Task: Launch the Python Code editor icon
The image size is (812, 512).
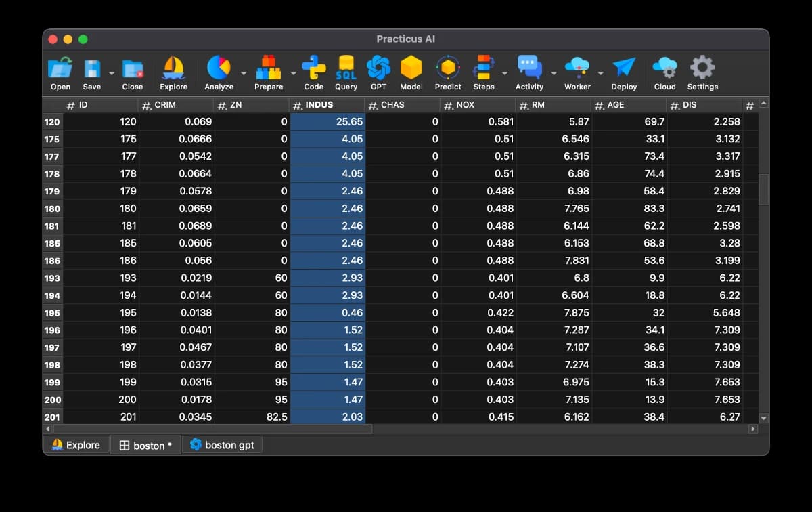Action: [x=313, y=68]
